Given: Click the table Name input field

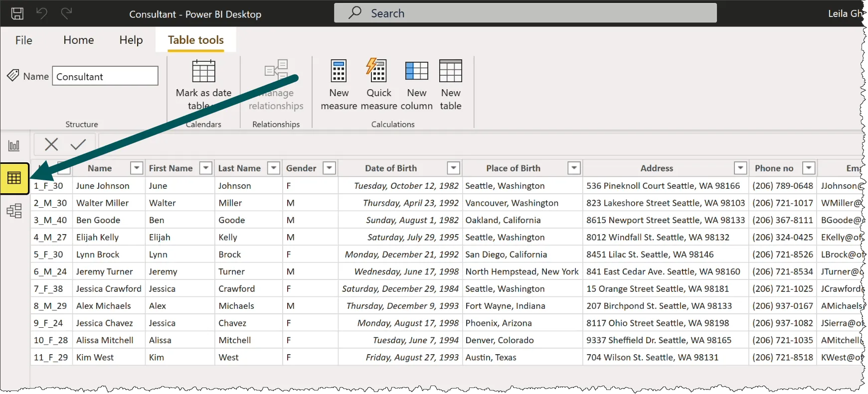Looking at the screenshot, I should click(105, 76).
